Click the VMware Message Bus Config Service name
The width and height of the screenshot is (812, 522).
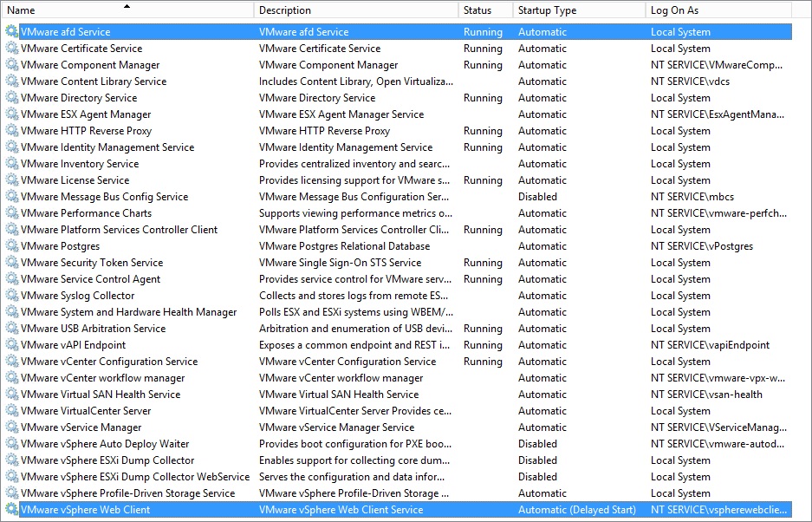[x=105, y=197]
